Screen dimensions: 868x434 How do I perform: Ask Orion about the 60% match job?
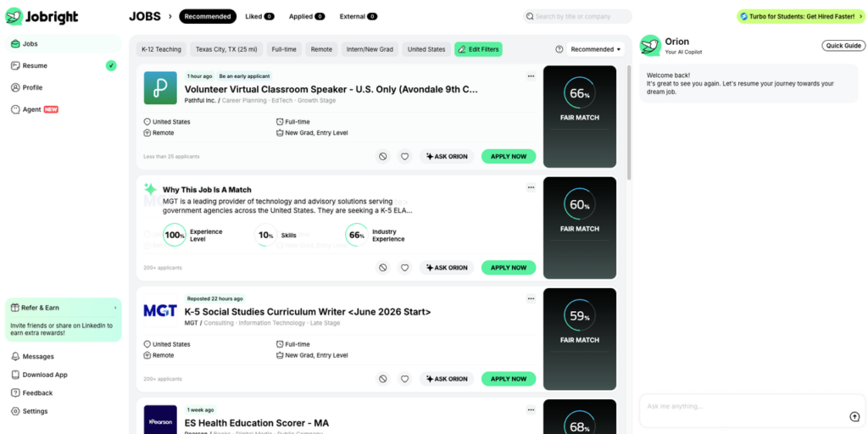point(447,268)
